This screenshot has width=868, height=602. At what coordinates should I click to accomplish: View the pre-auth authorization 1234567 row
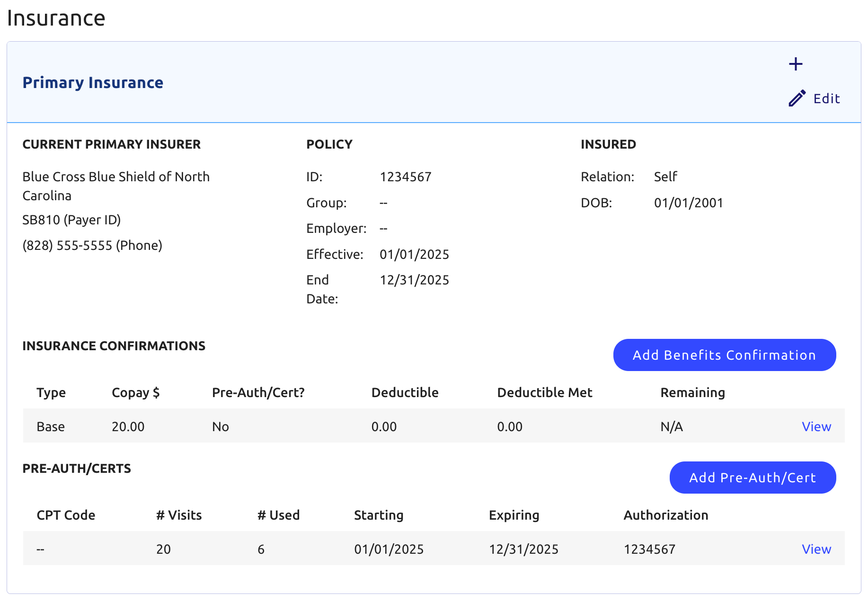pyautogui.click(x=816, y=549)
